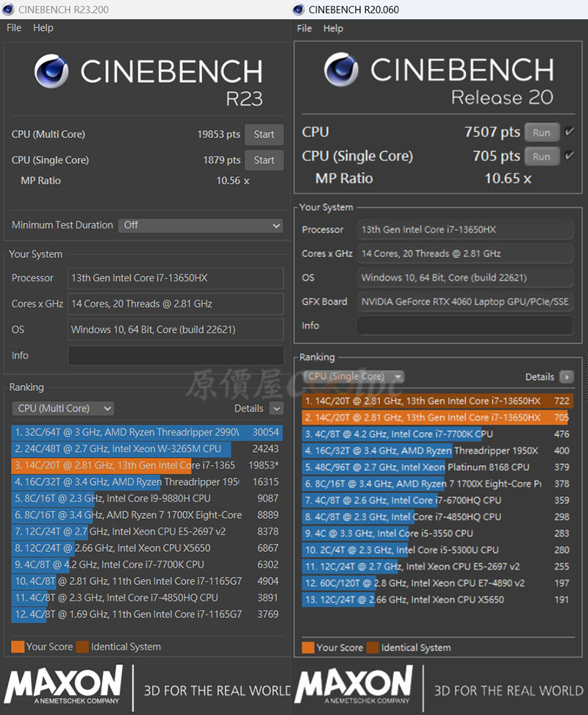The height and width of the screenshot is (715, 588).
Task: Select the i7-6700HQ row scoring 359
Action: [437, 500]
